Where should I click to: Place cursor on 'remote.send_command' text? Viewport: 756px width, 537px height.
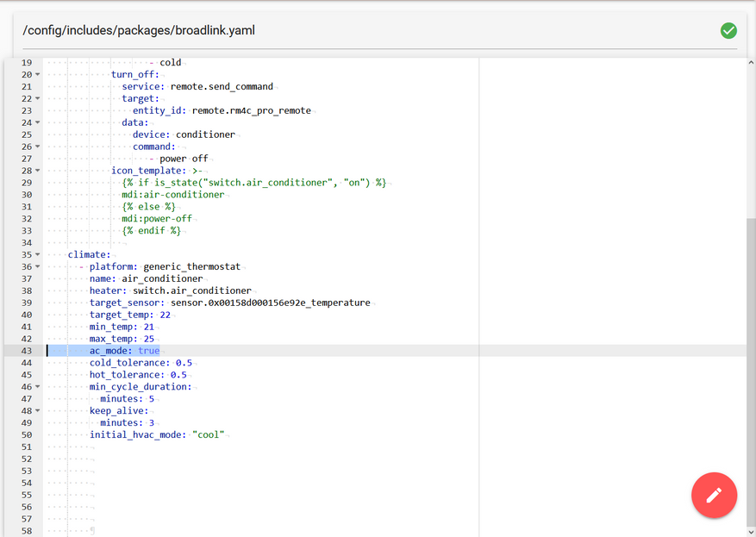(x=222, y=87)
